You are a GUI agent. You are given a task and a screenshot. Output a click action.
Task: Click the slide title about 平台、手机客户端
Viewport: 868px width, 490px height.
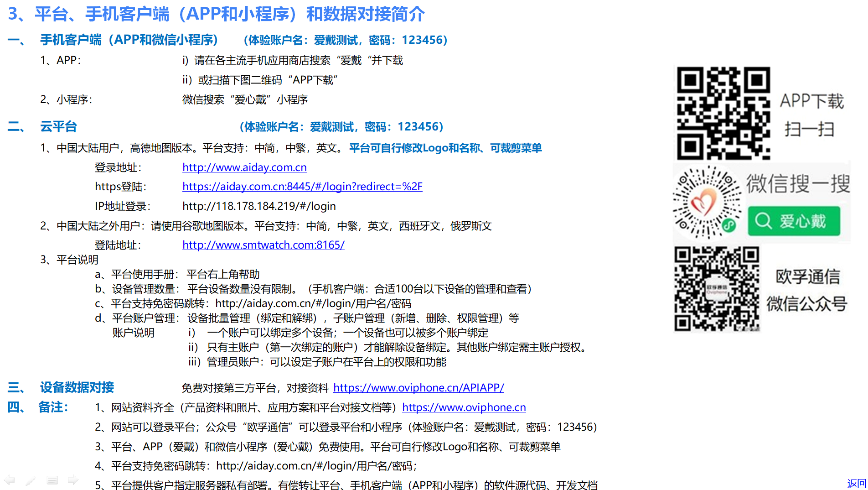217,14
